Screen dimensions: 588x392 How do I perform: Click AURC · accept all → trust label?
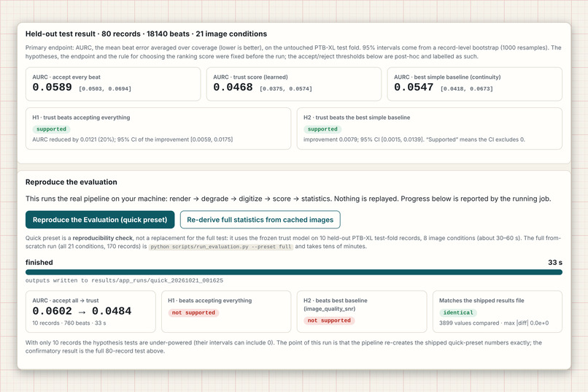click(x=65, y=301)
